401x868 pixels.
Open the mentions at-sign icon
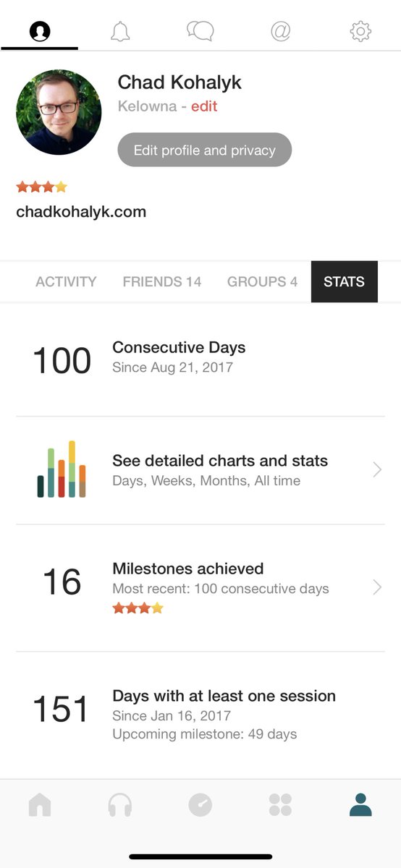click(x=280, y=31)
